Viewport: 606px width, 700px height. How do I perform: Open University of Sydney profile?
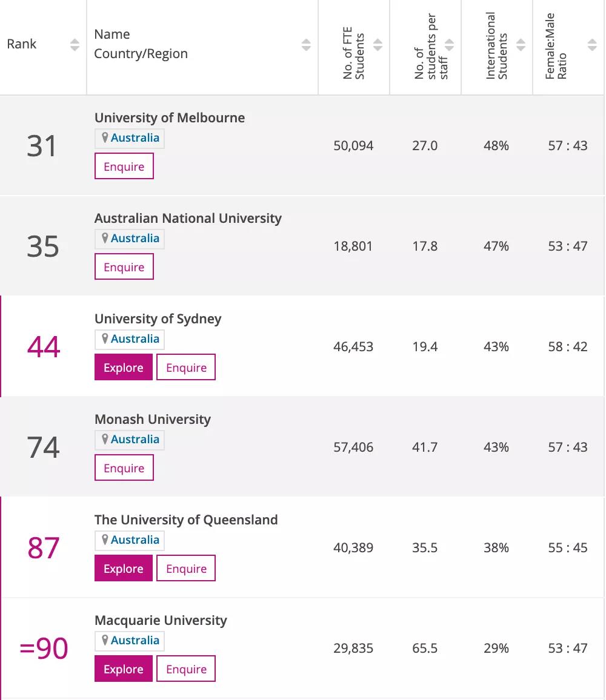point(158,319)
